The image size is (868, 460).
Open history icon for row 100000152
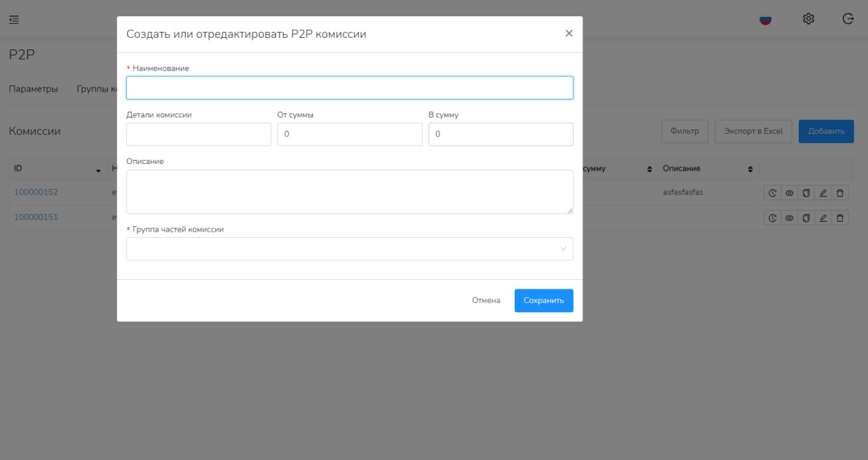pos(772,193)
